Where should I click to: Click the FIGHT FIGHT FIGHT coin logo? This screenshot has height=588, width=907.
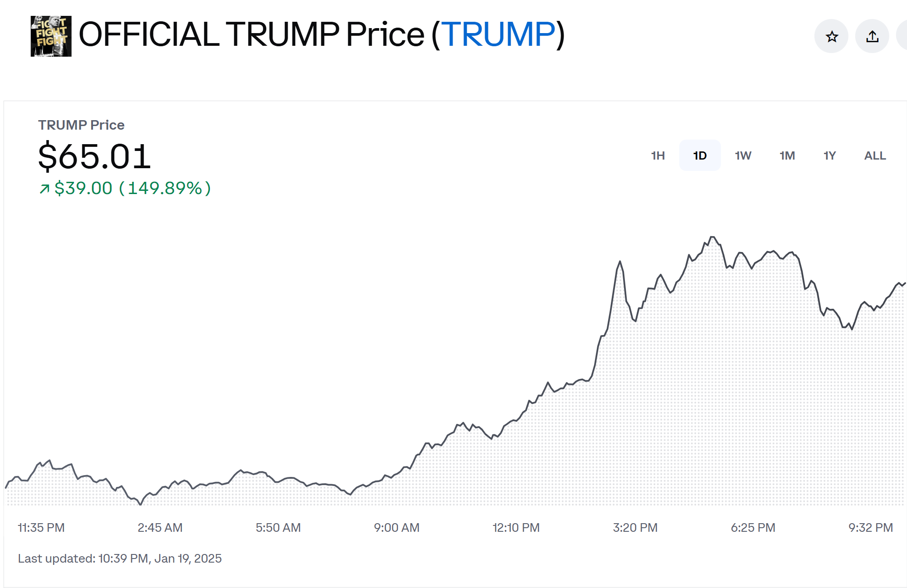tap(51, 36)
